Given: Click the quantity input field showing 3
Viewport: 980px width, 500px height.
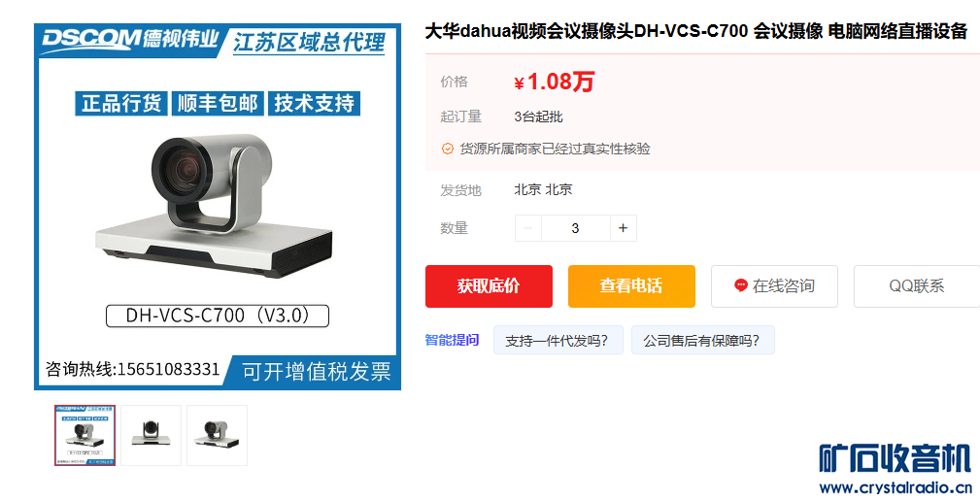Looking at the screenshot, I should (576, 228).
